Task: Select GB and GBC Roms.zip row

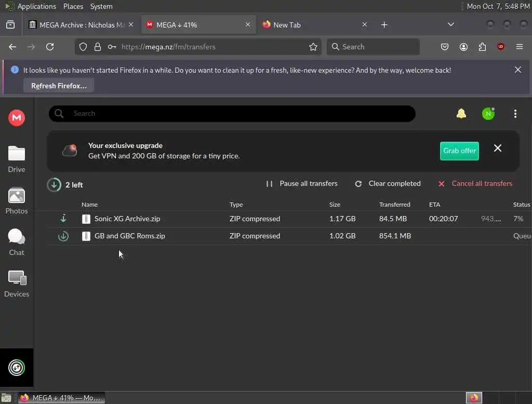Action: [288, 236]
